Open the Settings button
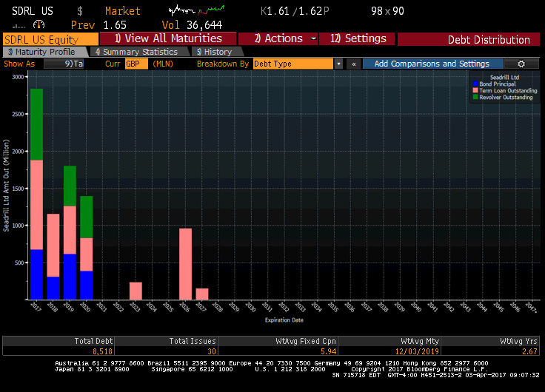 (357, 38)
